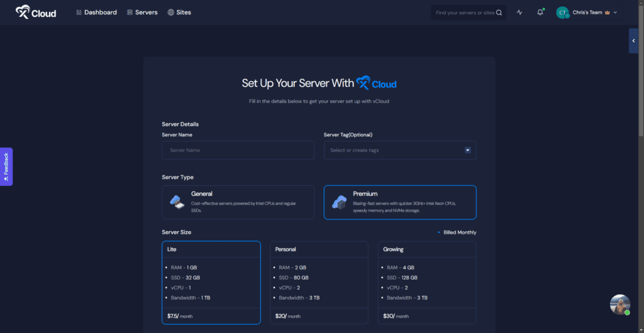This screenshot has width=644, height=333.
Task: Open the Feedback side button
Action: 6,166
